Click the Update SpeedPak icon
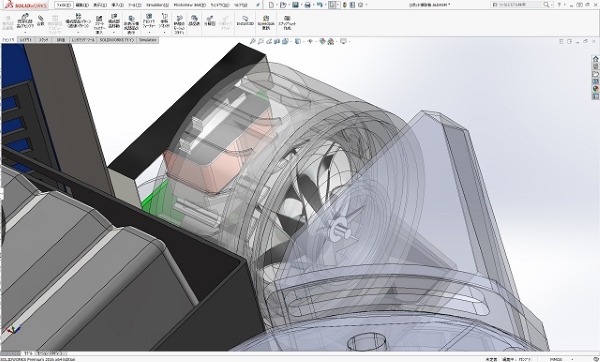The image size is (600, 362). coord(266,22)
